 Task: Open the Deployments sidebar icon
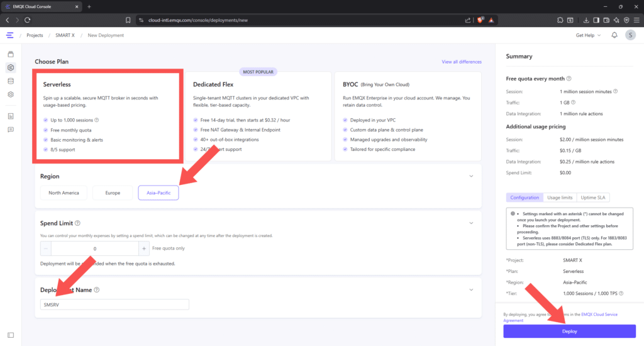click(11, 67)
